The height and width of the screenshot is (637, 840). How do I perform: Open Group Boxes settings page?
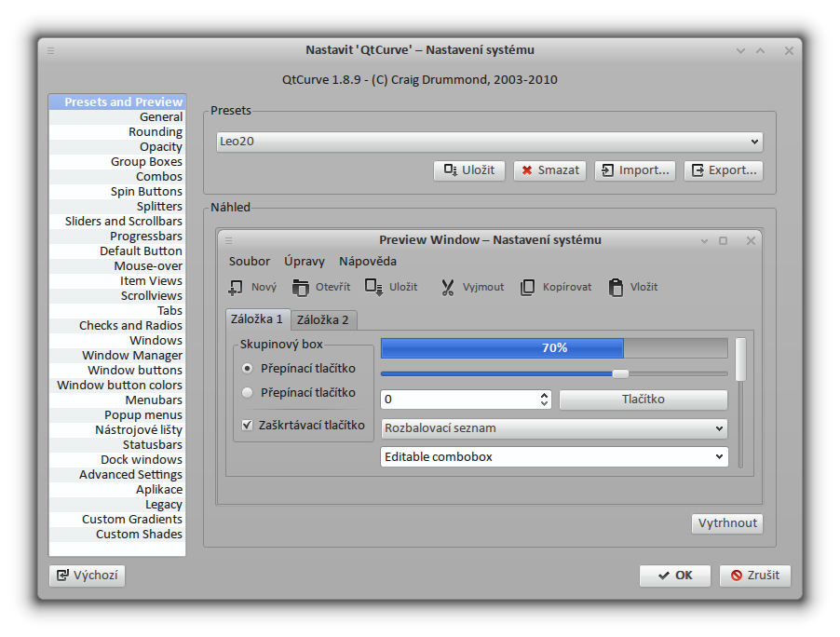tap(117, 162)
